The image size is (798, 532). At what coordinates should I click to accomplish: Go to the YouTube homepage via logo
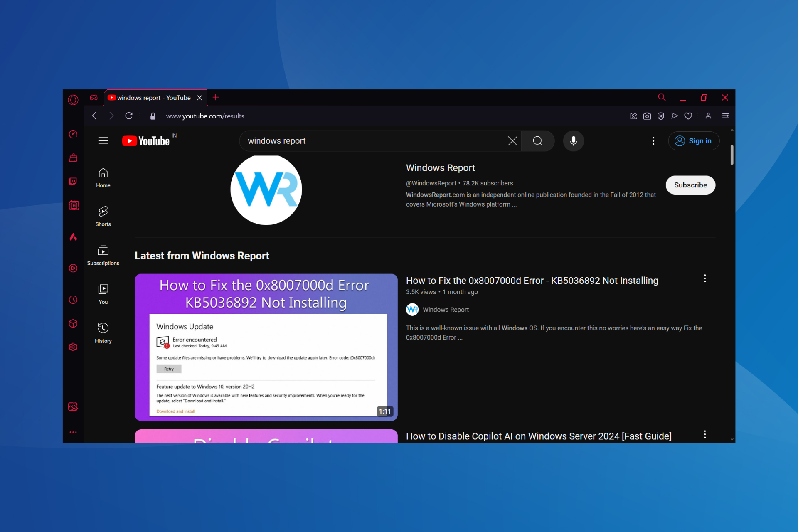click(x=146, y=141)
